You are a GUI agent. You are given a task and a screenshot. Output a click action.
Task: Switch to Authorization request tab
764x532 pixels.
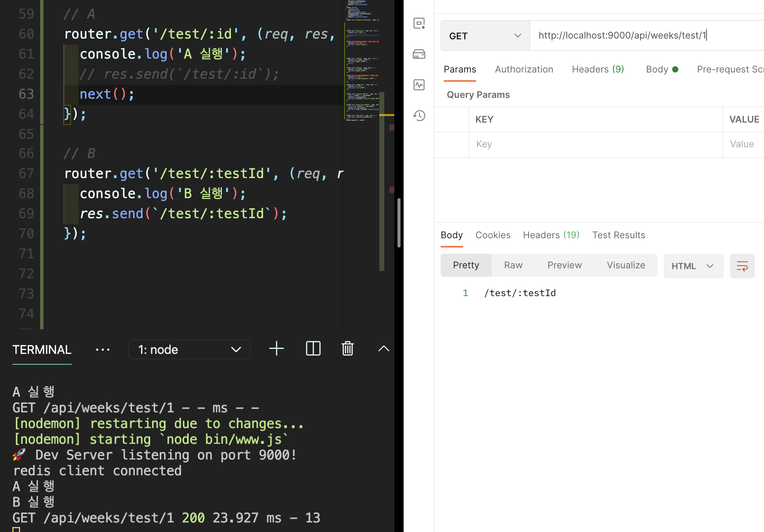click(x=524, y=69)
